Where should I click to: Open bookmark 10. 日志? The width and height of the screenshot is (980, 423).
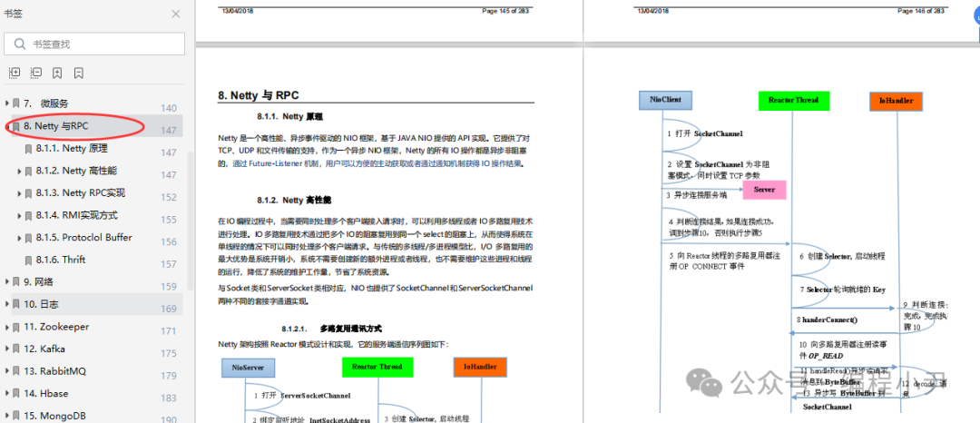coord(41,304)
